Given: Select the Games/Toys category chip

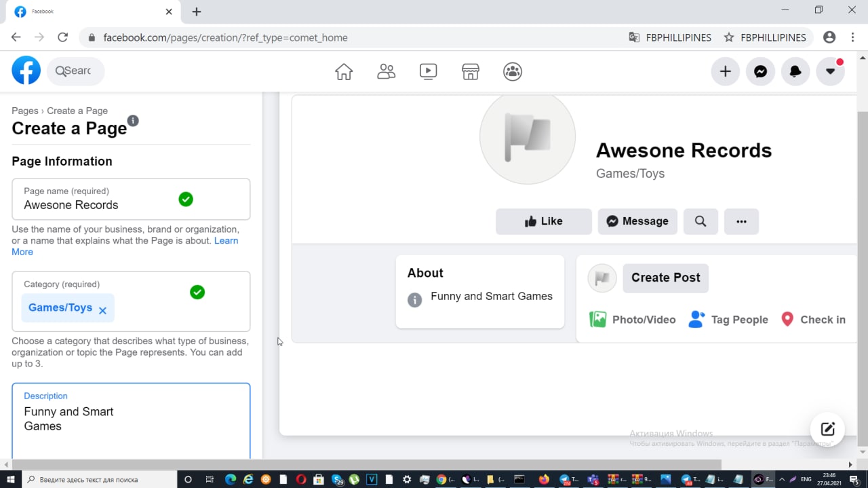Looking at the screenshot, I should [x=68, y=307].
